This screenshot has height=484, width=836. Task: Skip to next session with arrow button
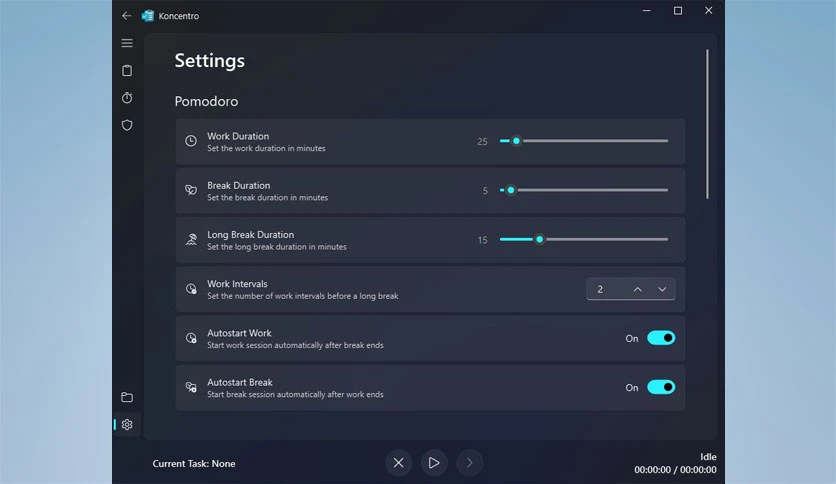point(470,463)
